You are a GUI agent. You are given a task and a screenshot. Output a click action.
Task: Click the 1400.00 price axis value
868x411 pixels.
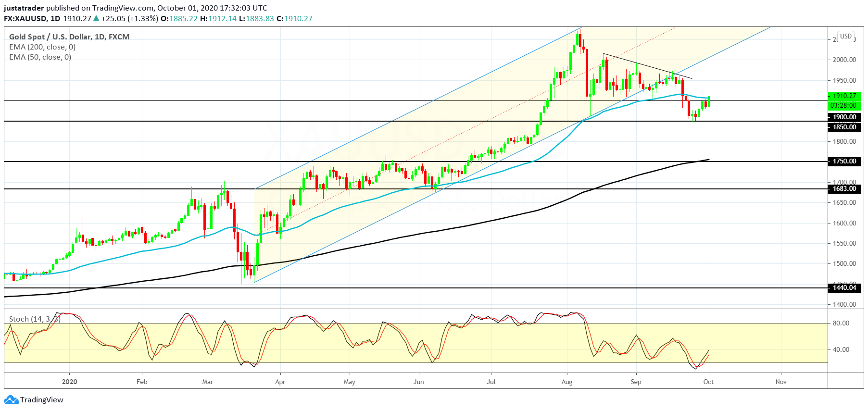coord(844,304)
